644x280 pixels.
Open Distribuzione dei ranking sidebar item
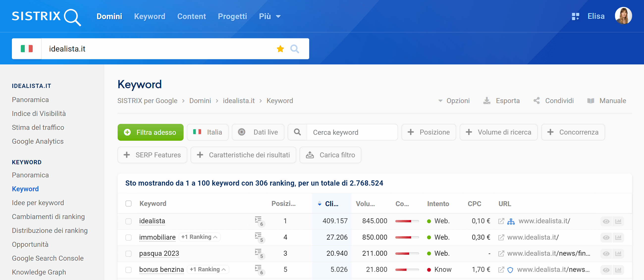[50, 230]
